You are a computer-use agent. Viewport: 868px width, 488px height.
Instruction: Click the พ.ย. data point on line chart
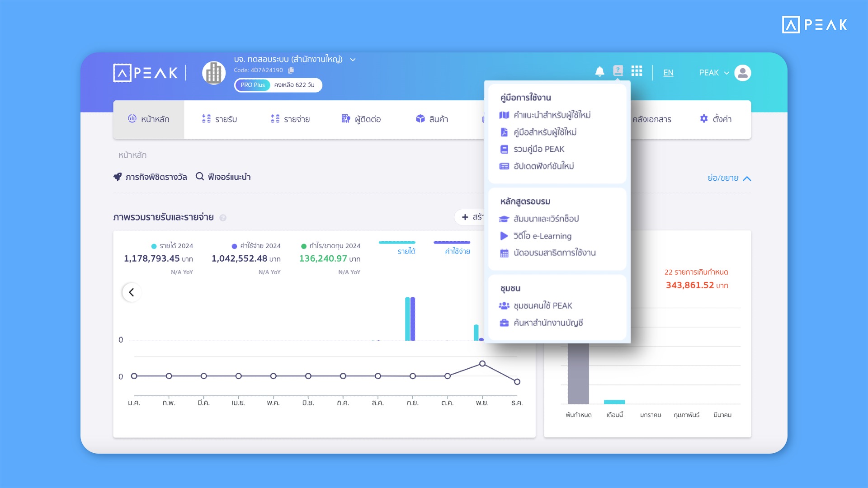coord(482,364)
